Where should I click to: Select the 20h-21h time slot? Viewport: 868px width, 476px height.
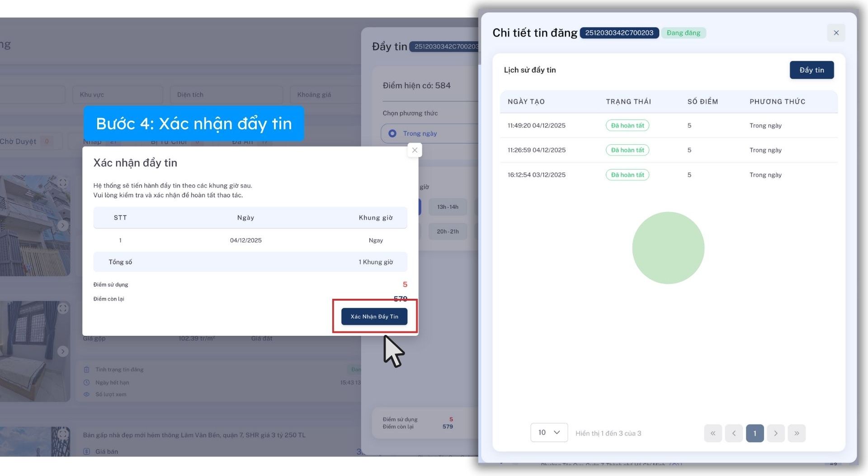(447, 231)
